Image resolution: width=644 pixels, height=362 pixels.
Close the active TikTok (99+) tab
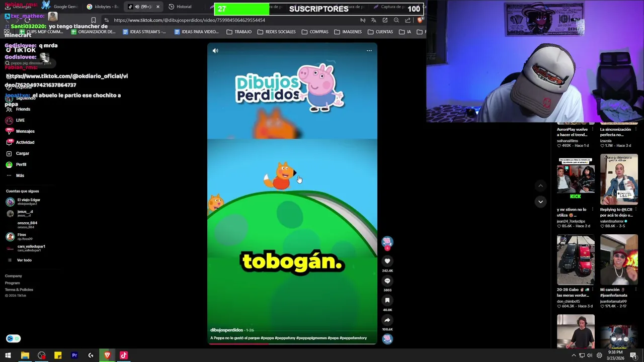pos(158,7)
